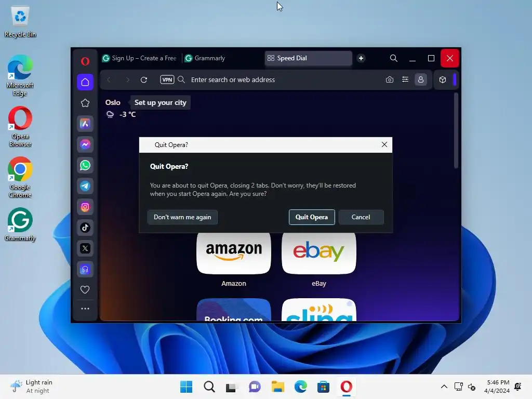Image resolution: width=532 pixels, height=399 pixels.
Task: Select Google Chrome desktop shortcut
Action: click(x=20, y=178)
